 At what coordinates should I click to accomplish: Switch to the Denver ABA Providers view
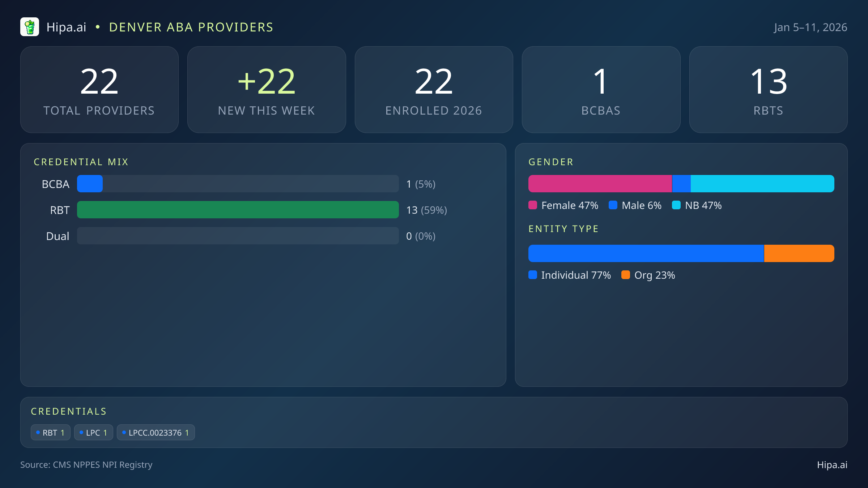click(x=191, y=27)
